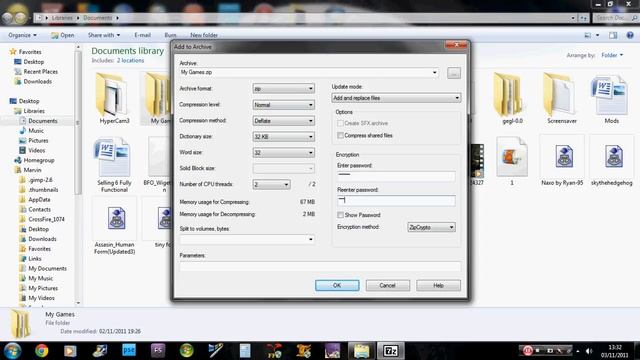Click volume icon in system tray
640x360 pixels.
click(589, 351)
